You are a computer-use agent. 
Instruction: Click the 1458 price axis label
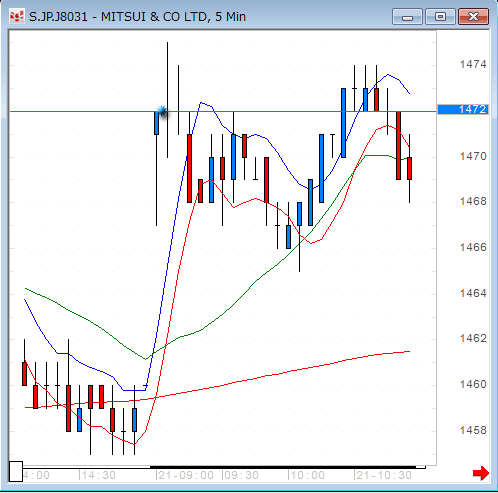(473, 430)
